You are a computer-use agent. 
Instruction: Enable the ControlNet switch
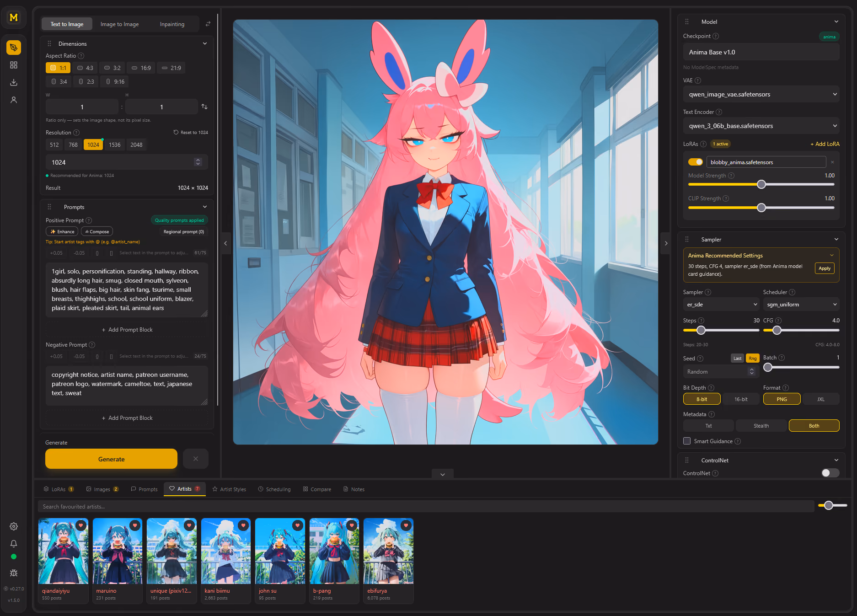point(830,473)
